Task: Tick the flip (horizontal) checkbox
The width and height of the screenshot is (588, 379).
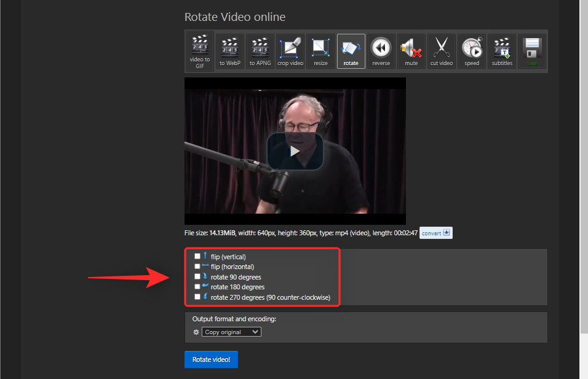Action: (197, 266)
